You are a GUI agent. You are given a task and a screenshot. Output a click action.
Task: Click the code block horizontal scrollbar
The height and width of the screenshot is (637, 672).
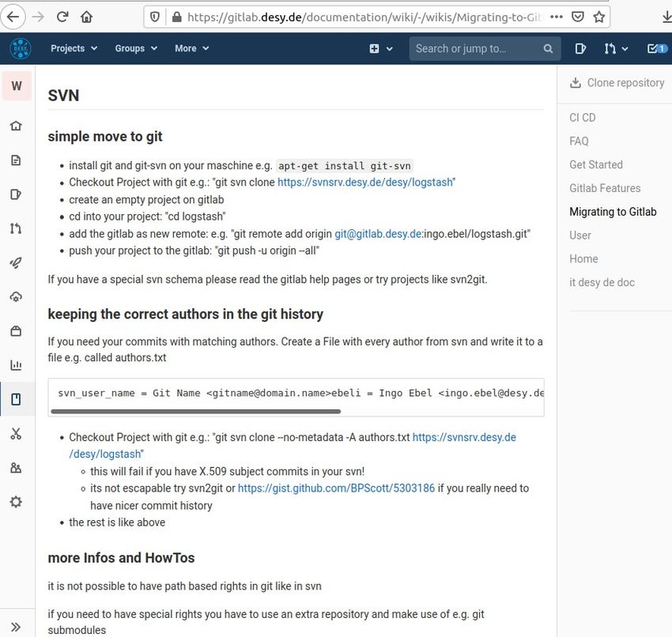click(195, 412)
